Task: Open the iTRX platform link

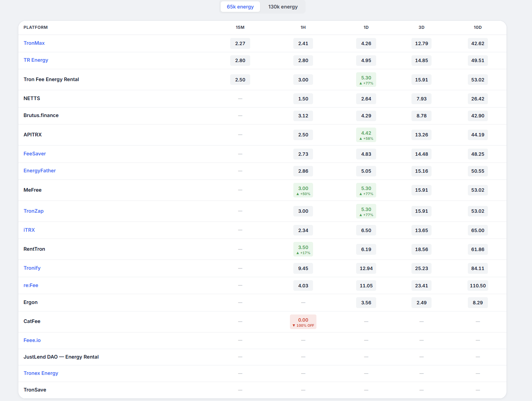Action: (x=29, y=230)
